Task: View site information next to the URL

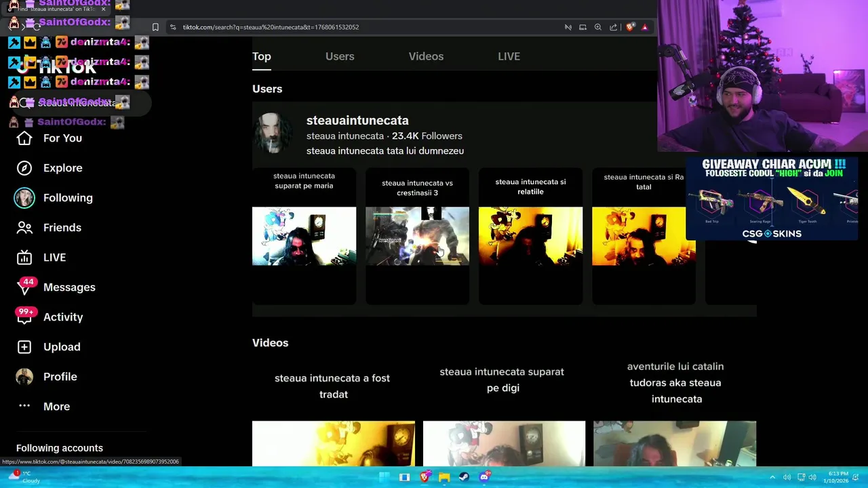Action: point(173,27)
